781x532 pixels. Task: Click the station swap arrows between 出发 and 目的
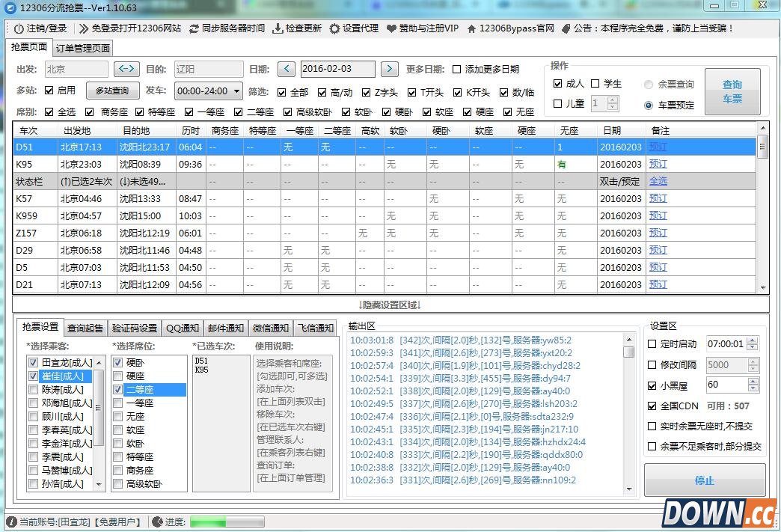(126, 68)
